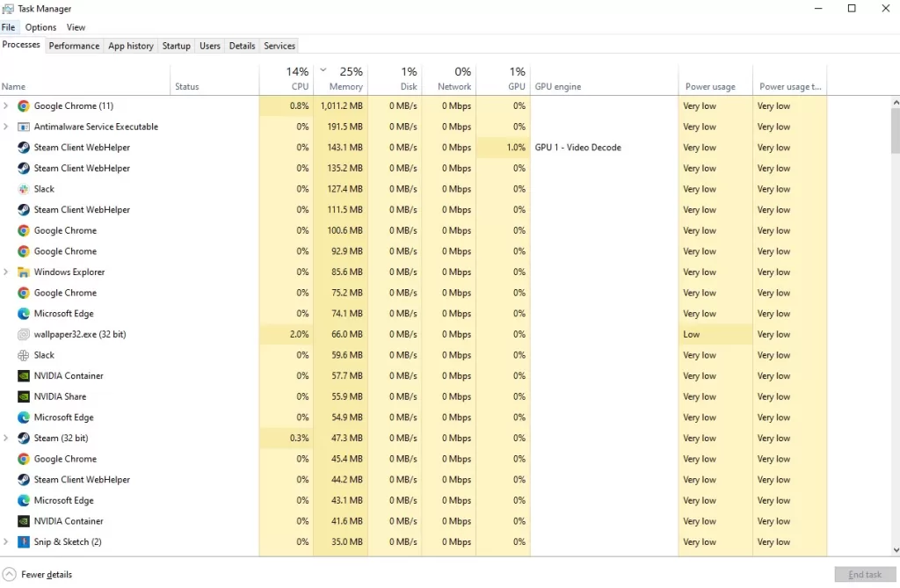
Task: Click Steam icon on the 111.5 MB row
Action: [x=24, y=209]
